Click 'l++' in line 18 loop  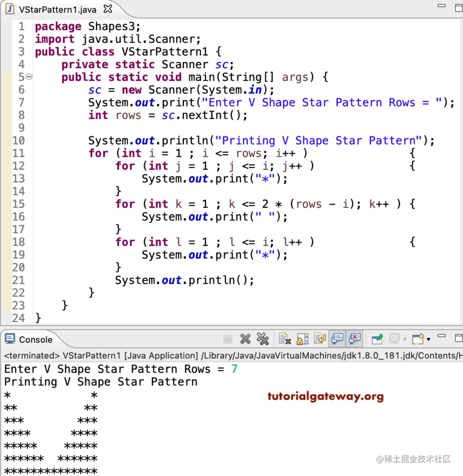[x=292, y=242]
